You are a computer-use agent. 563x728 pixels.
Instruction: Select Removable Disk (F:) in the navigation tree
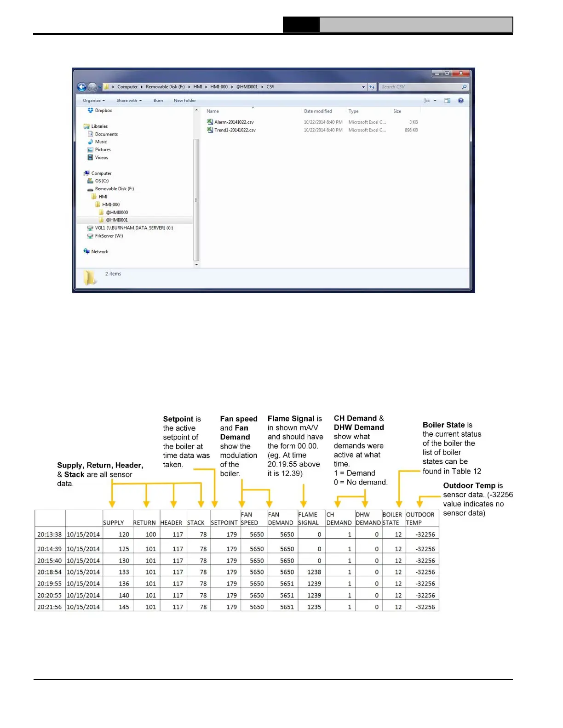(x=115, y=189)
